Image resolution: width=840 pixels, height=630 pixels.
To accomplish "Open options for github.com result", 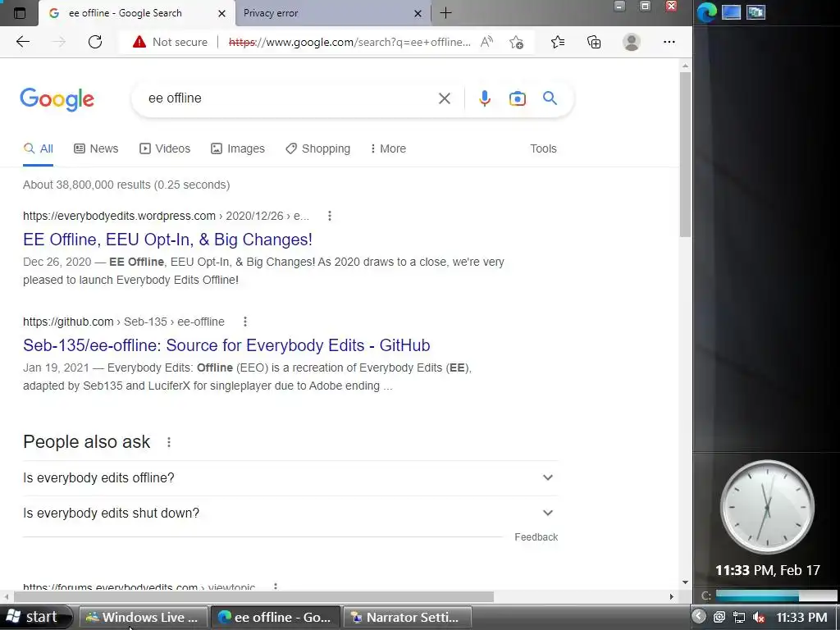I will 244,322.
